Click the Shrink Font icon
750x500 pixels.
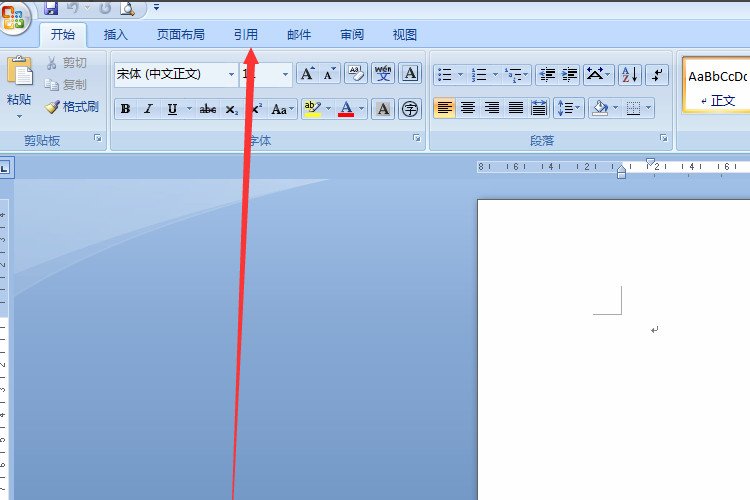click(330, 74)
